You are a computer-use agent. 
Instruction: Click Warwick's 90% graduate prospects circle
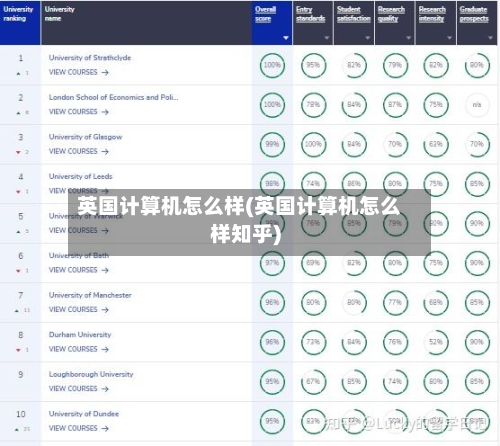[477, 223]
